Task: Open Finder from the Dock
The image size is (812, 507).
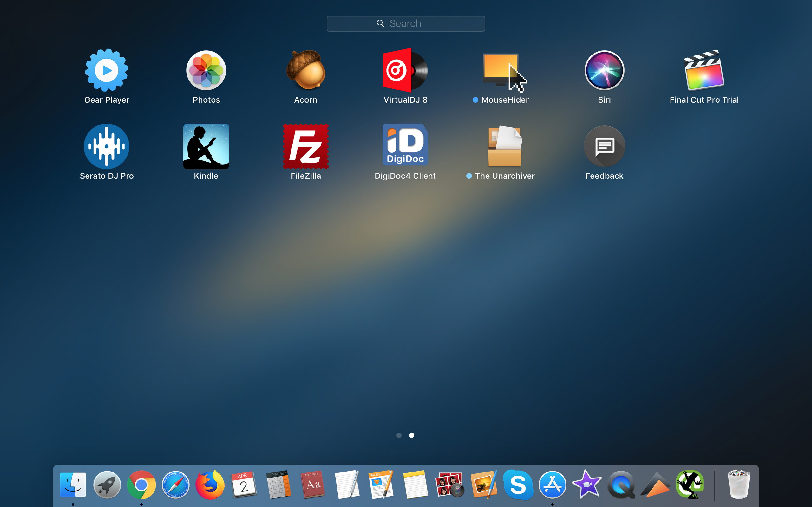Action: (x=73, y=485)
